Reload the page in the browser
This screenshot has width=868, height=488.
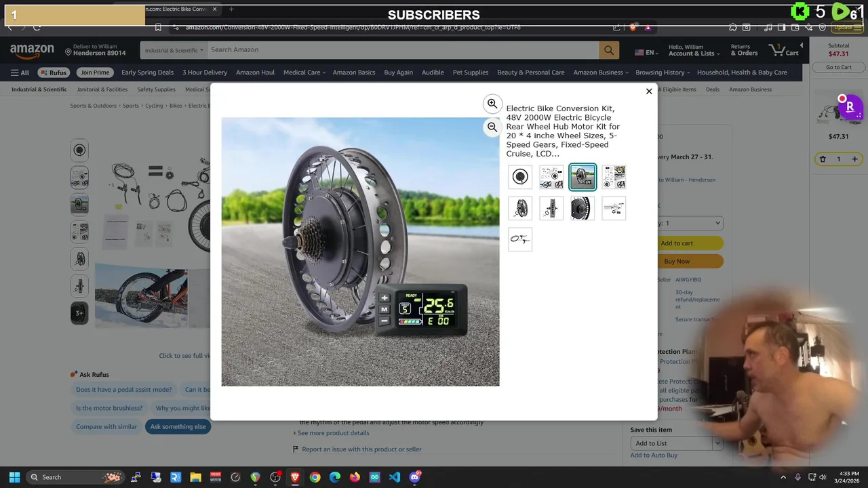[x=37, y=27]
